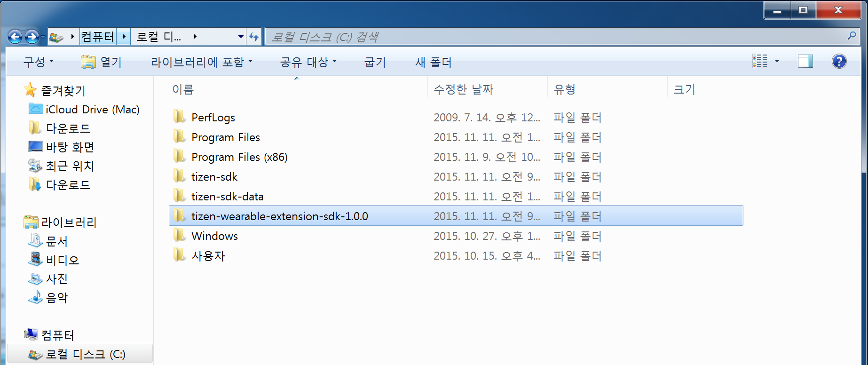Click 2009. 7. 14. date of PerfLogs
The width and height of the screenshot is (868, 365).
click(487, 118)
